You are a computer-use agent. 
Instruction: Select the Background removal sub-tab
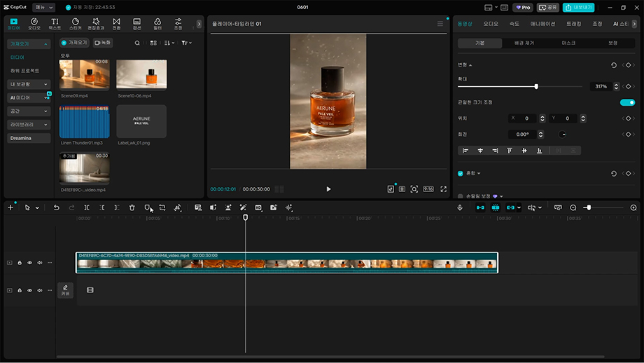524,43
